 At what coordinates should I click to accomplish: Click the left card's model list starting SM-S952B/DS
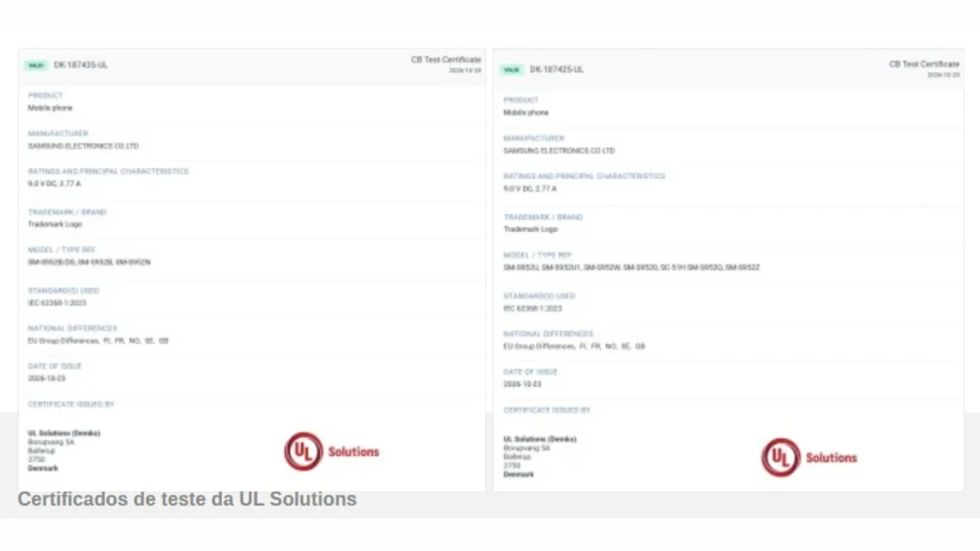[x=89, y=262]
